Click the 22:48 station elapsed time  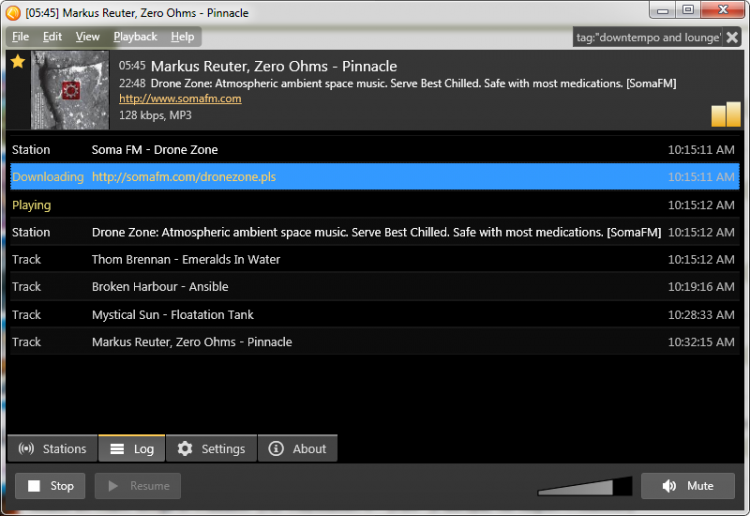(x=132, y=84)
